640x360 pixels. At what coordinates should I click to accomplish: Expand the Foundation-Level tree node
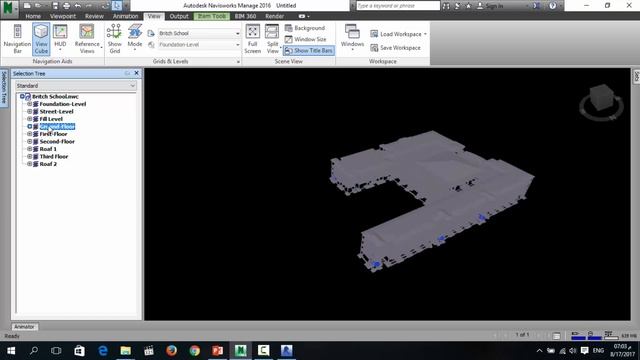tap(29, 104)
